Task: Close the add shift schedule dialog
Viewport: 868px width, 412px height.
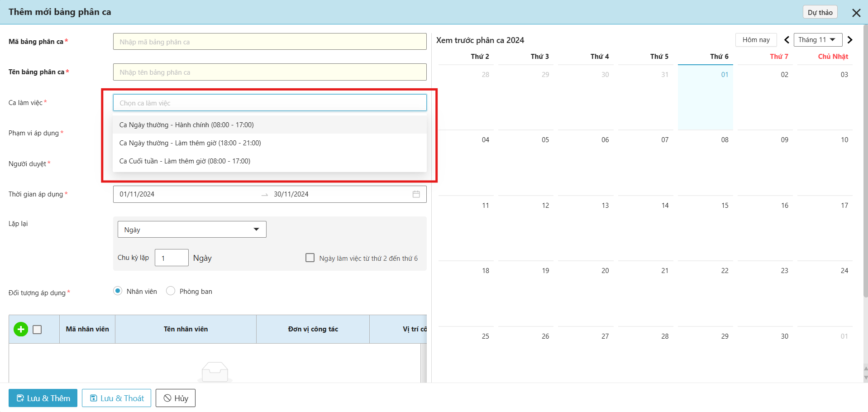Action: [x=856, y=13]
